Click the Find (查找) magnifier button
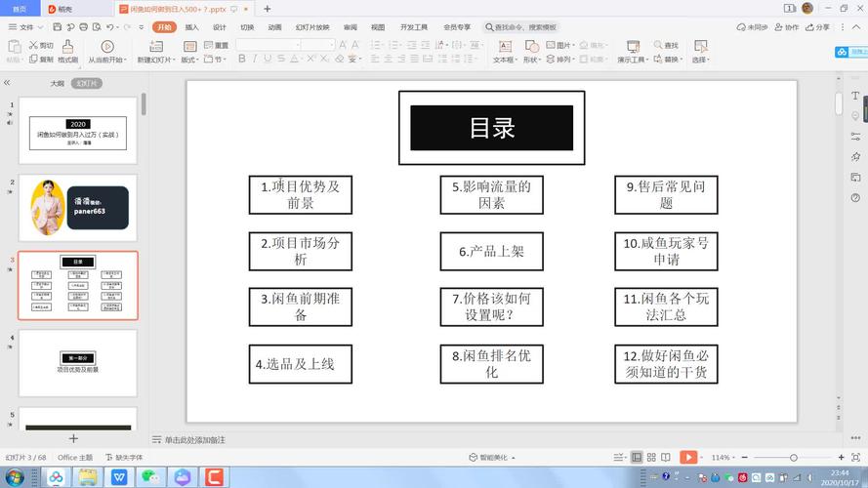Viewport: 868px width, 488px height. click(x=666, y=45)
